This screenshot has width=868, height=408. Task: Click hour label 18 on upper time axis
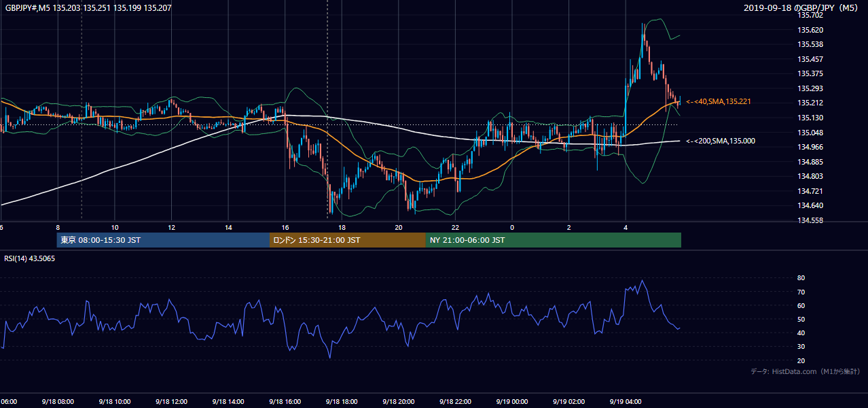[x=342, y=227]
